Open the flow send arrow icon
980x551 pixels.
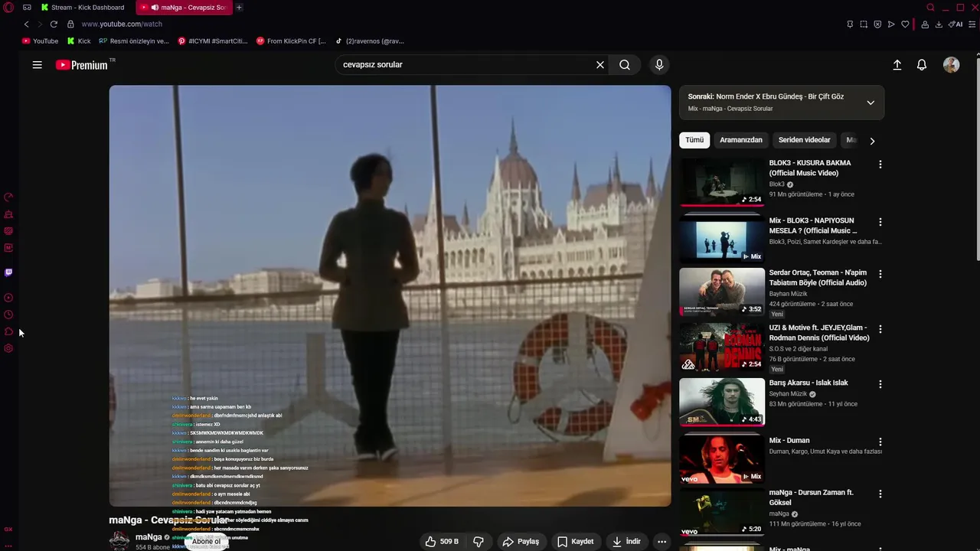891,24
